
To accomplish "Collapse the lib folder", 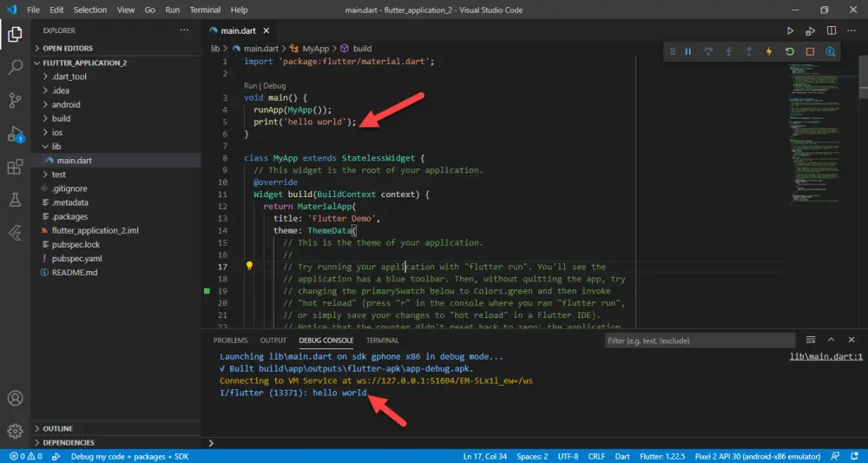I will click(x=115, y=146).
